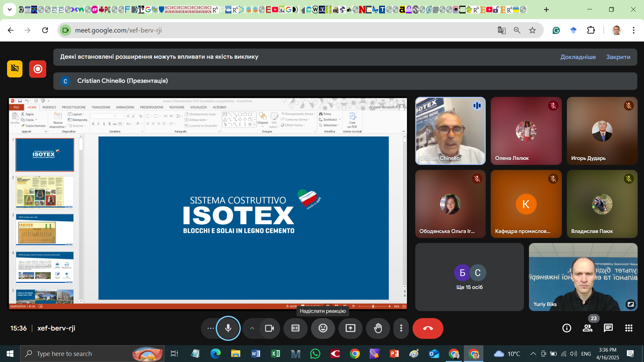Open the meeting details info icon
This screenshot has width=644, height=362.
(x=567, y=328)
